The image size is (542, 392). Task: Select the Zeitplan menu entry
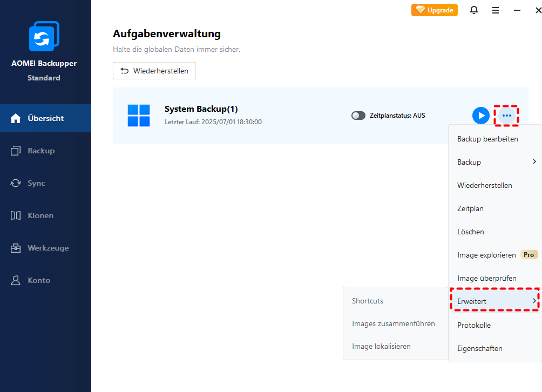[495, 208]
